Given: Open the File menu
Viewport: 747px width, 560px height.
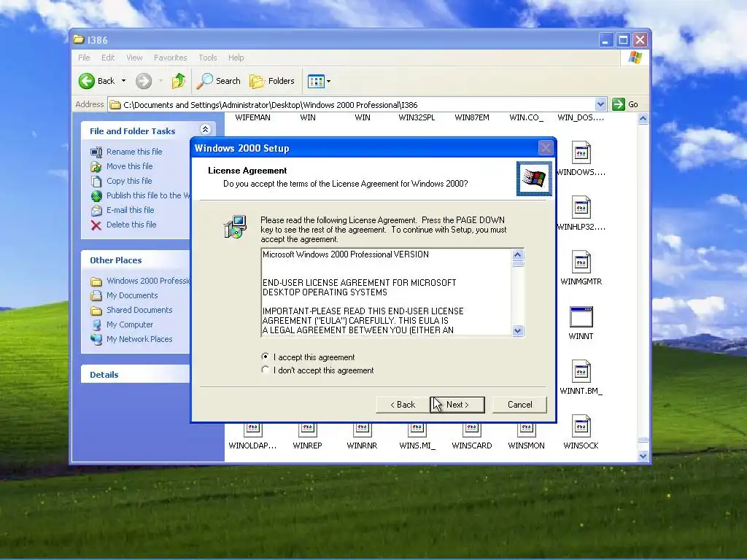Looking at the screenshot, I should click(84, 58).
